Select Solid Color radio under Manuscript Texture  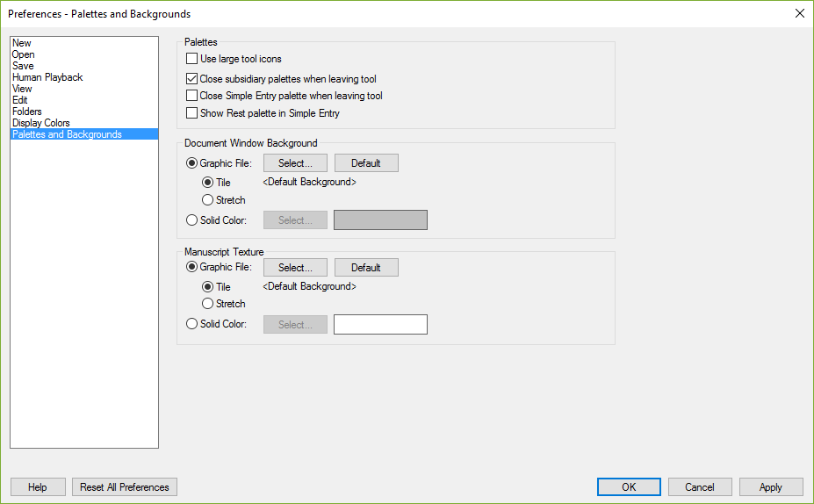(191, 324)
